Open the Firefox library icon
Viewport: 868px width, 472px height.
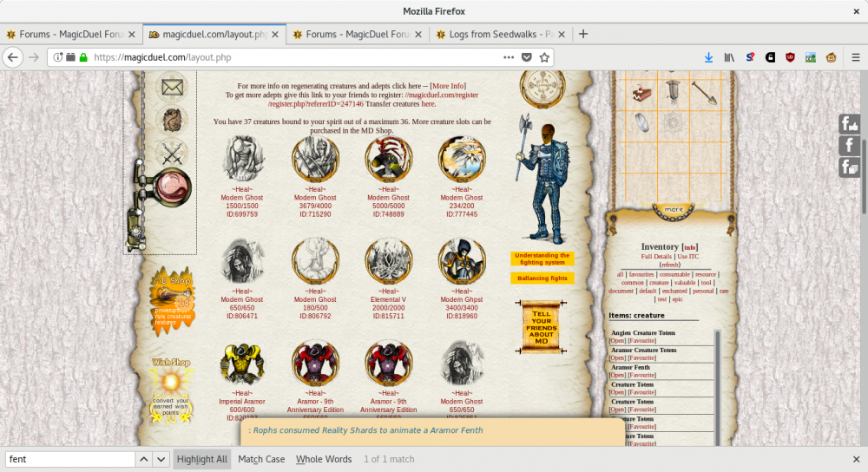729,57
